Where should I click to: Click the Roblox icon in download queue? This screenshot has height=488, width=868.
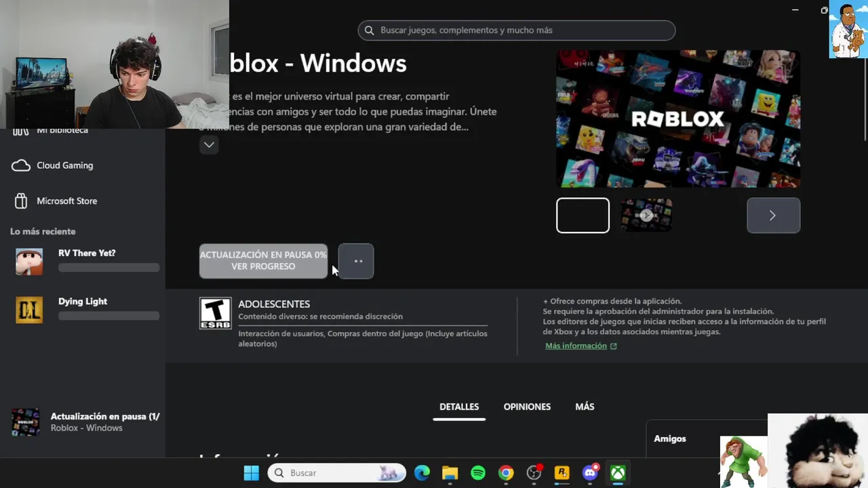[x=26, y=422]
